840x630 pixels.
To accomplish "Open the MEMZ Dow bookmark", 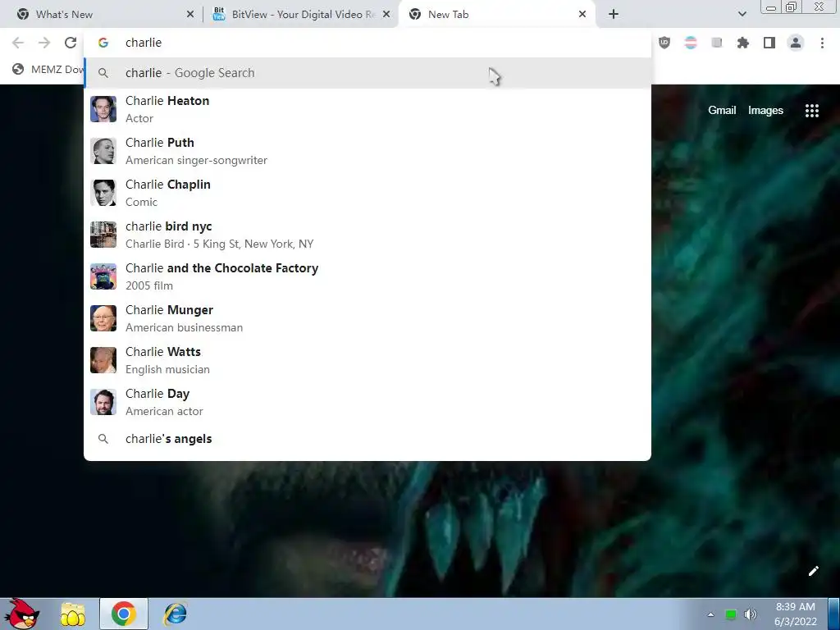I will (x=48, y=69).
